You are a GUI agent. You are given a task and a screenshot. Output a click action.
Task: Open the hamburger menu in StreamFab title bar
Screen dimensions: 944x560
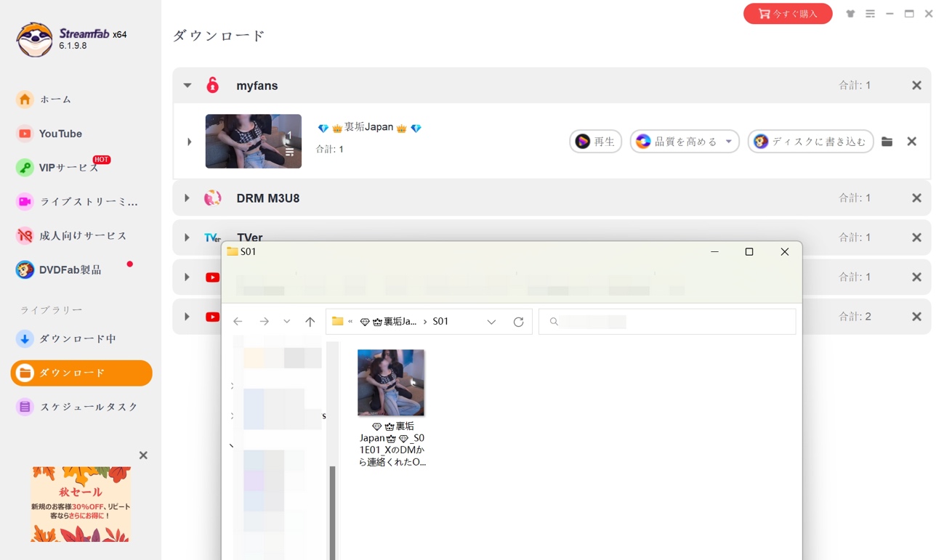pos(870,13)
